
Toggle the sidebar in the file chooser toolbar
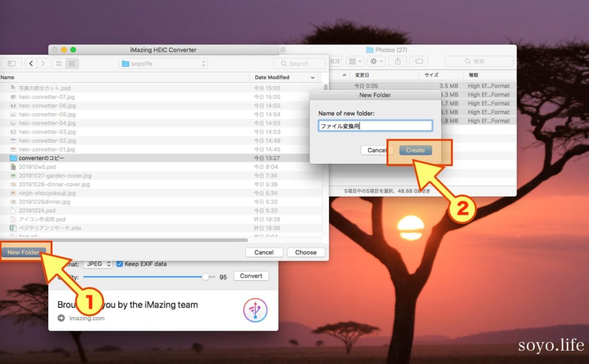point(12,63)
